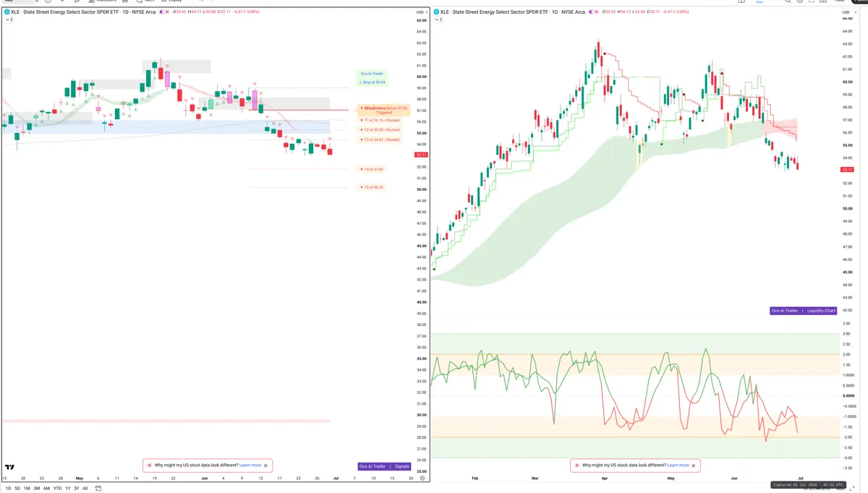868x493 pixels.
Task: Select the 1D time range
Action: pos(8,488)
